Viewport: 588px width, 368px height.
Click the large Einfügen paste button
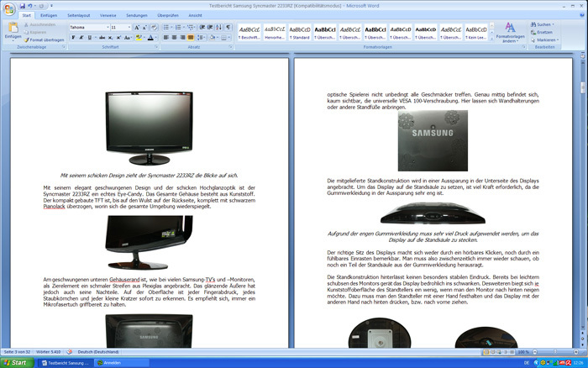tap(13, 31)
